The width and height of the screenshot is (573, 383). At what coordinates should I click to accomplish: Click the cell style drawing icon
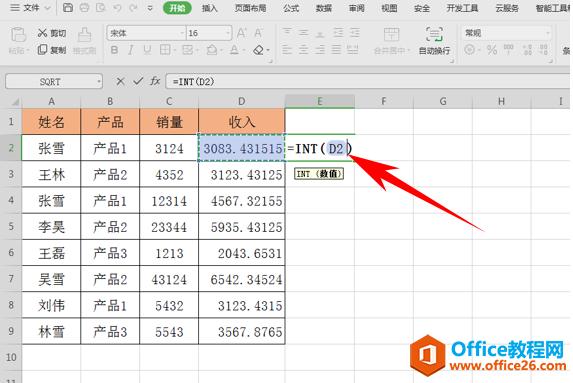point(187,50)
